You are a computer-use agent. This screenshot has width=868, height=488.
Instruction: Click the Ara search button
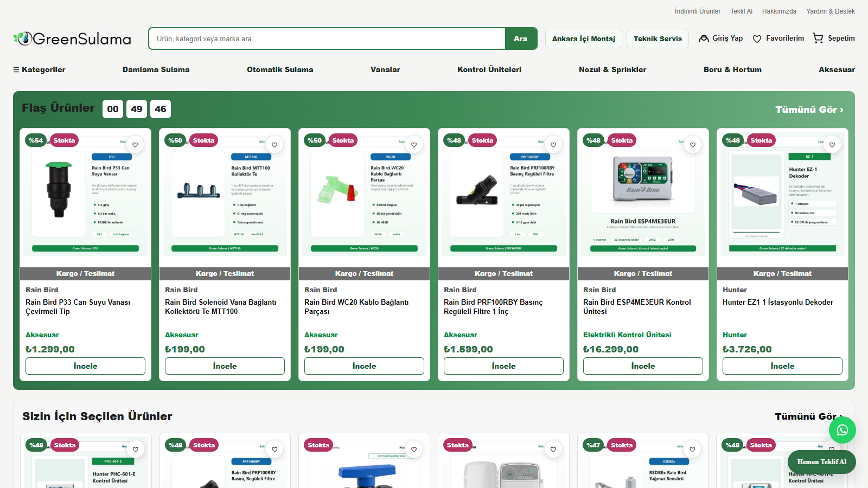(521, 38)
